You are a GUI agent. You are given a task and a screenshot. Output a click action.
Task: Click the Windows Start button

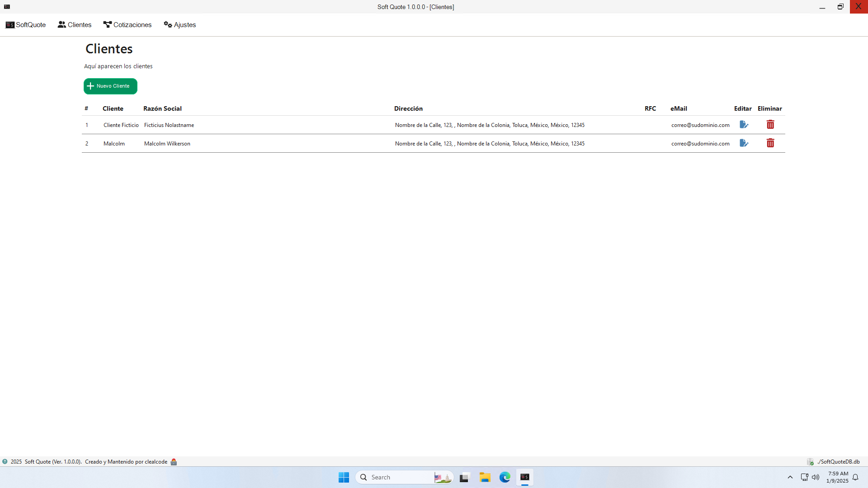(x=344, y=477)
